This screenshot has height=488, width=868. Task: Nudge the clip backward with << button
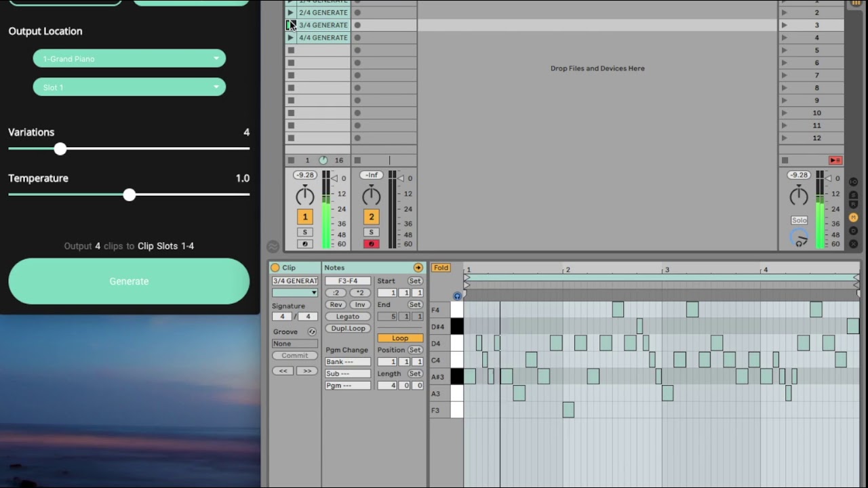[x=283, y=371]
